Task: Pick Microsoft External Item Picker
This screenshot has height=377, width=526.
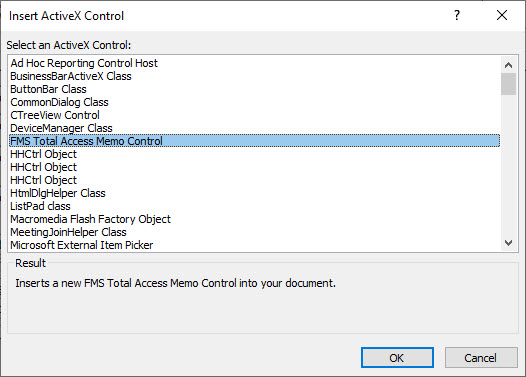Action: pos(254,245)
